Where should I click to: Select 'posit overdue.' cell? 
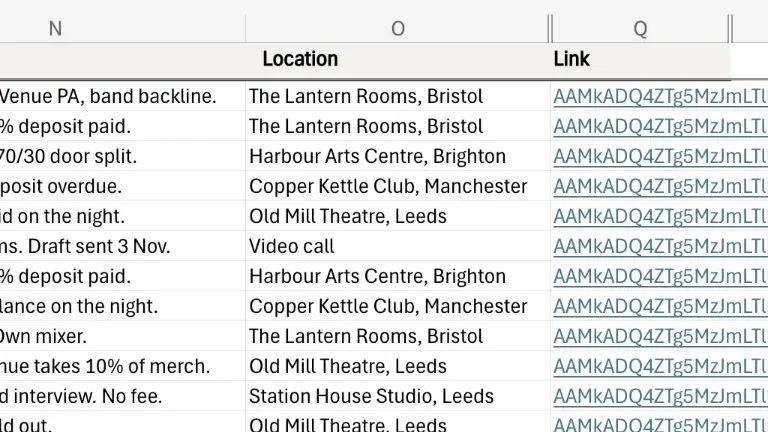(122, 186)
